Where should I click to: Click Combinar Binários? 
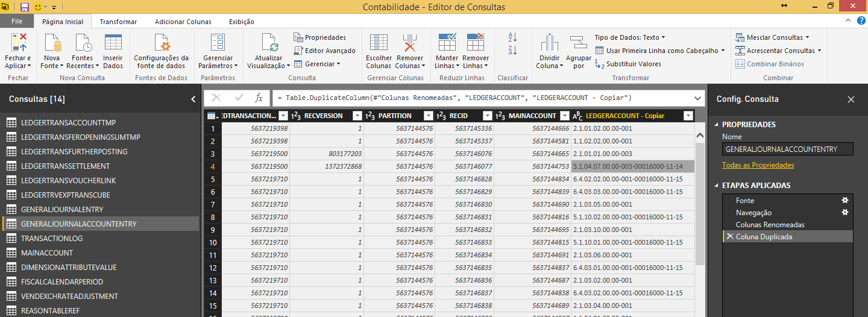(x=770, y=64)
